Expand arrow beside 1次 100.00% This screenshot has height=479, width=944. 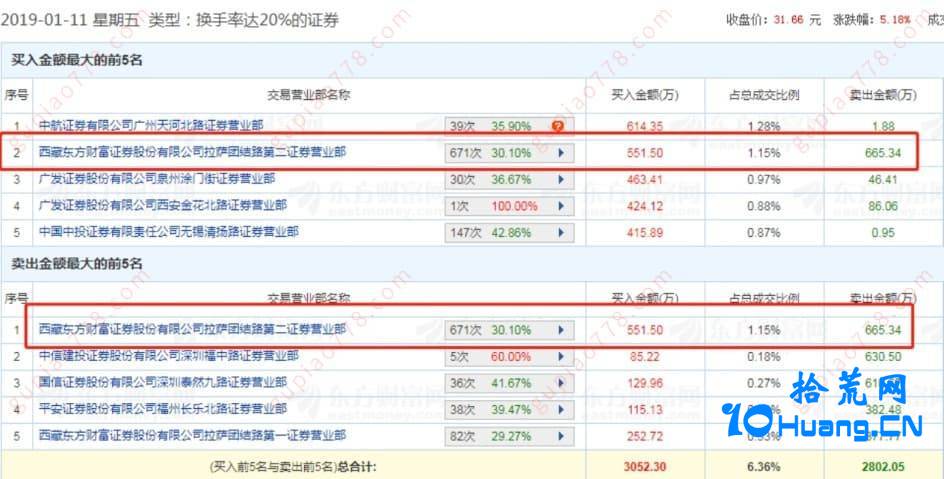click(561, 206)
